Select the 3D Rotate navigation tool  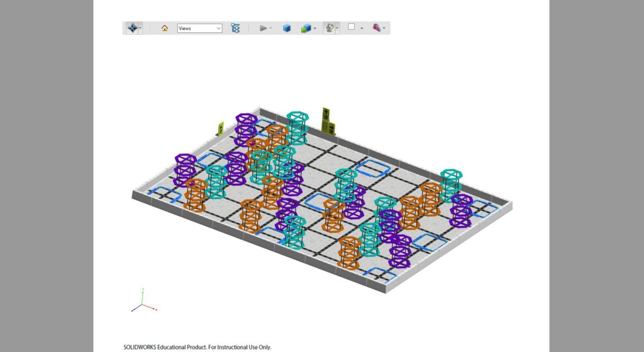(132, 28)
